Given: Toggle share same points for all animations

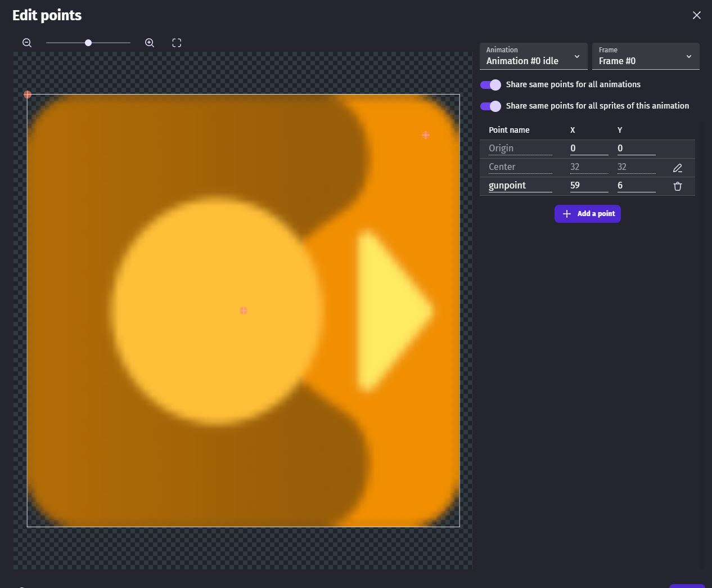Looking at the screenshot, I should (x=490, y=84).
